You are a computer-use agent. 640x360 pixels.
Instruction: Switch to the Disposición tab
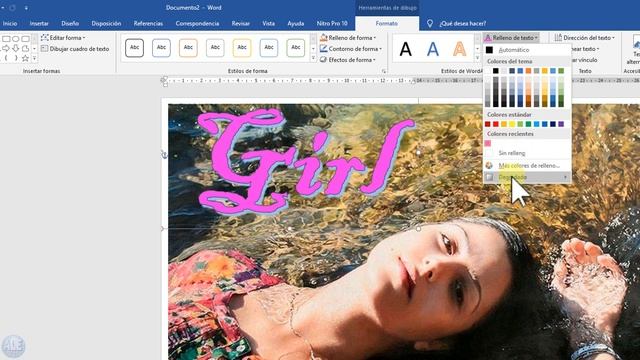click(x=106, y=24)
